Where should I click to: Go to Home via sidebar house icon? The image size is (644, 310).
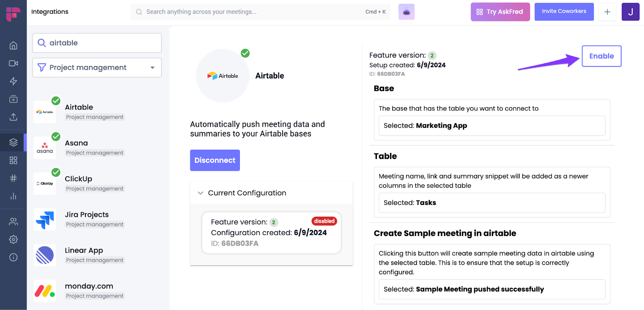[13, 45]
